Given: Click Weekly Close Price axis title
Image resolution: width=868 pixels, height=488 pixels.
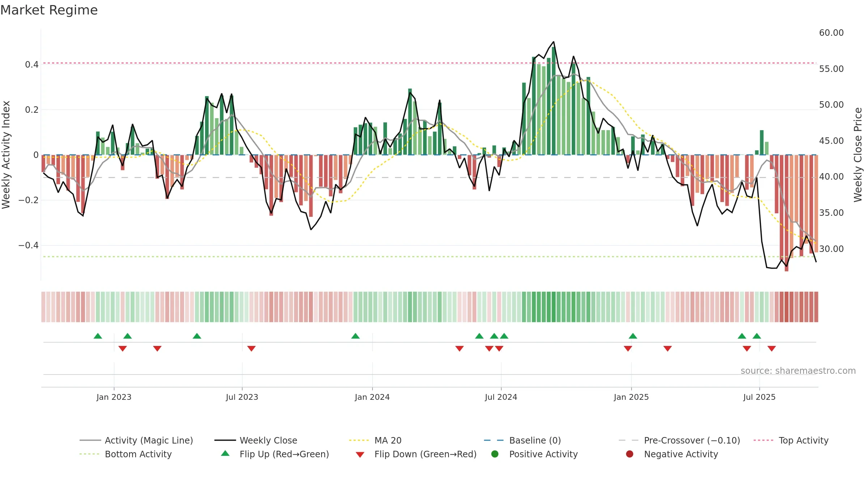Looking at the screenshot, I should [x=858, y=155].
